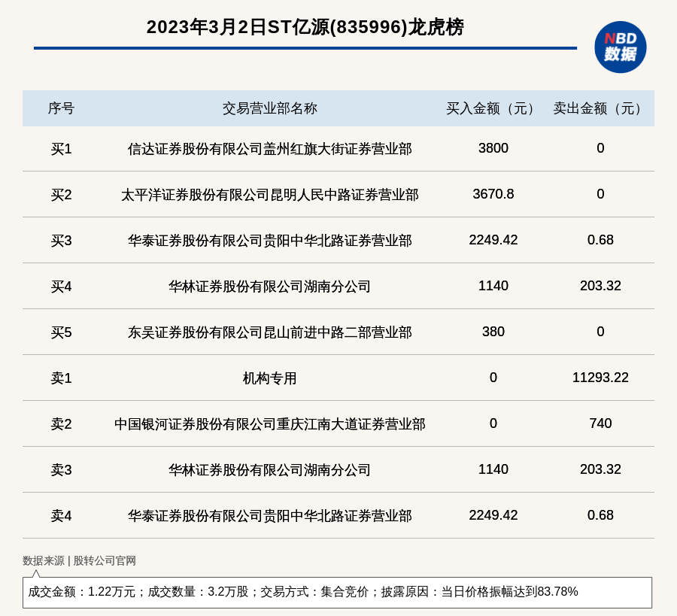Click the NBD数据 round logo

point(620,47)
